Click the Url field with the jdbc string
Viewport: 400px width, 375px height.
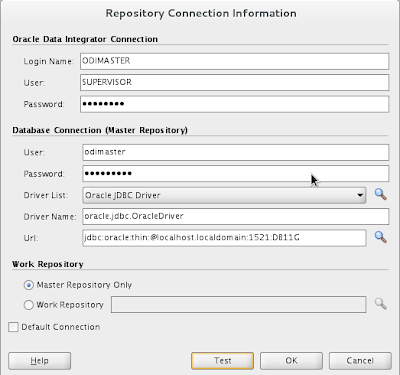224,238
